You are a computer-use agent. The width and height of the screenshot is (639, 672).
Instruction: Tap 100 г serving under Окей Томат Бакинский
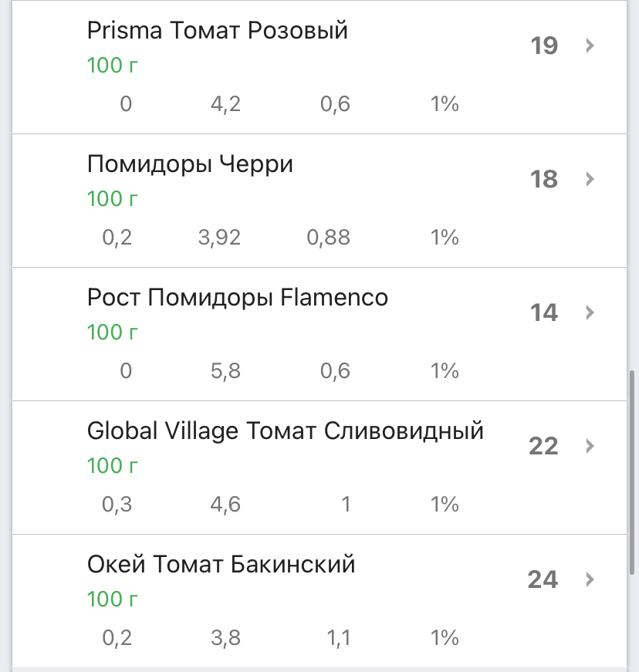coord(113,599)
